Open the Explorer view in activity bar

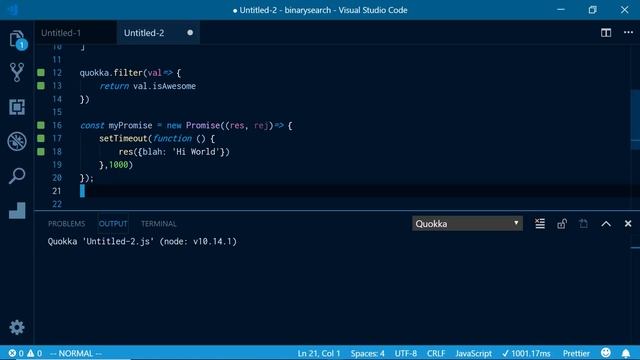[x=18, y=40]
